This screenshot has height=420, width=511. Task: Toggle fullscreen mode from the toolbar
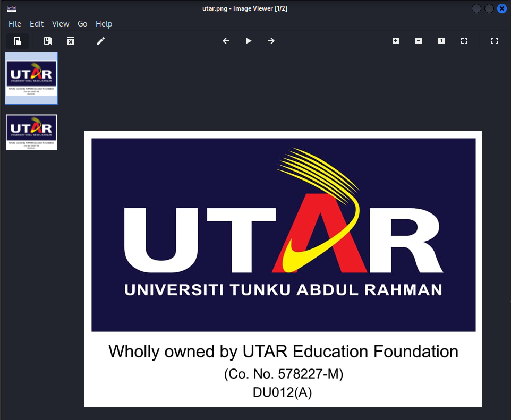click(495, 41)
